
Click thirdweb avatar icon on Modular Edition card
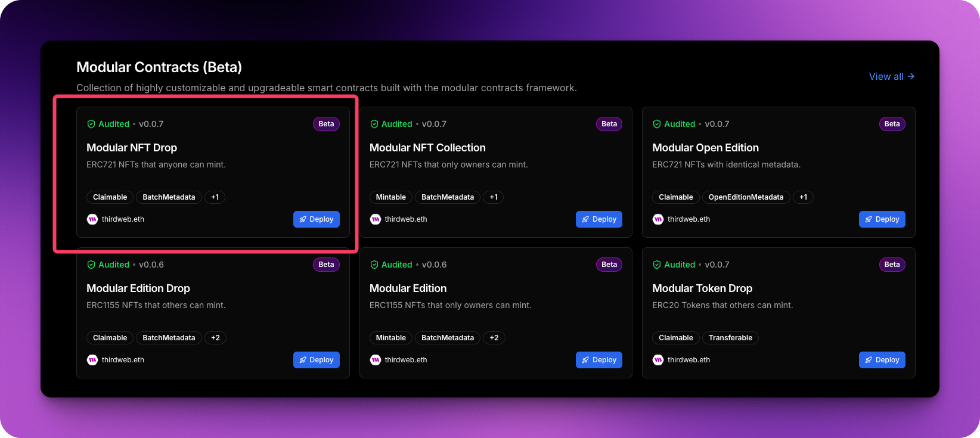coord(376,360)
